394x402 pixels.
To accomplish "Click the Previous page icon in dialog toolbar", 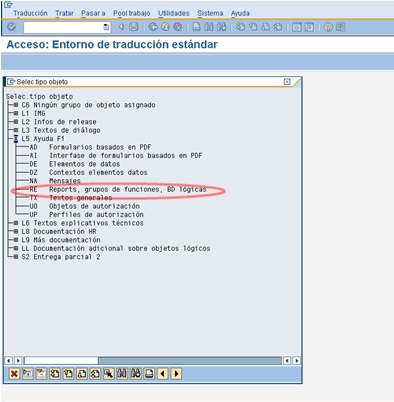I will click(x=68, y=374).
